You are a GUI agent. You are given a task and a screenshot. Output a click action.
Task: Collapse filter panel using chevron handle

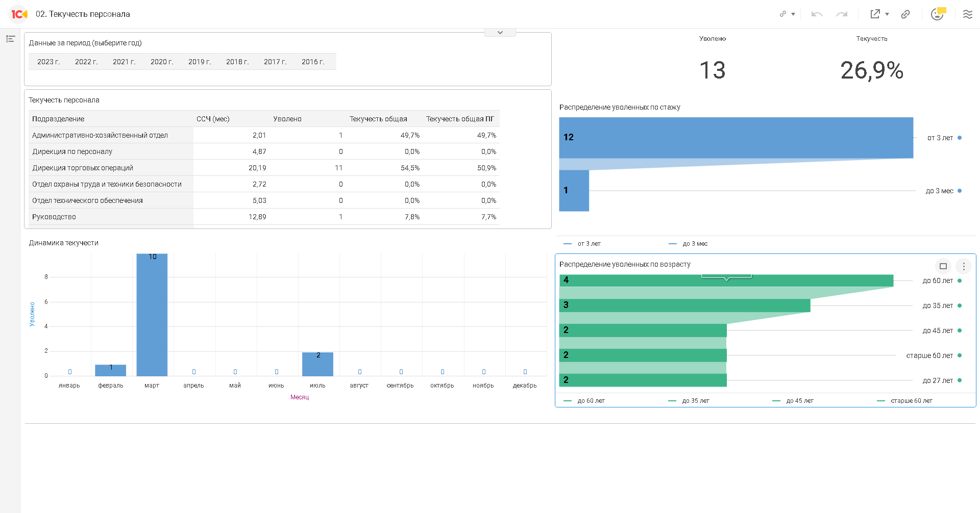tap(500, 33)
